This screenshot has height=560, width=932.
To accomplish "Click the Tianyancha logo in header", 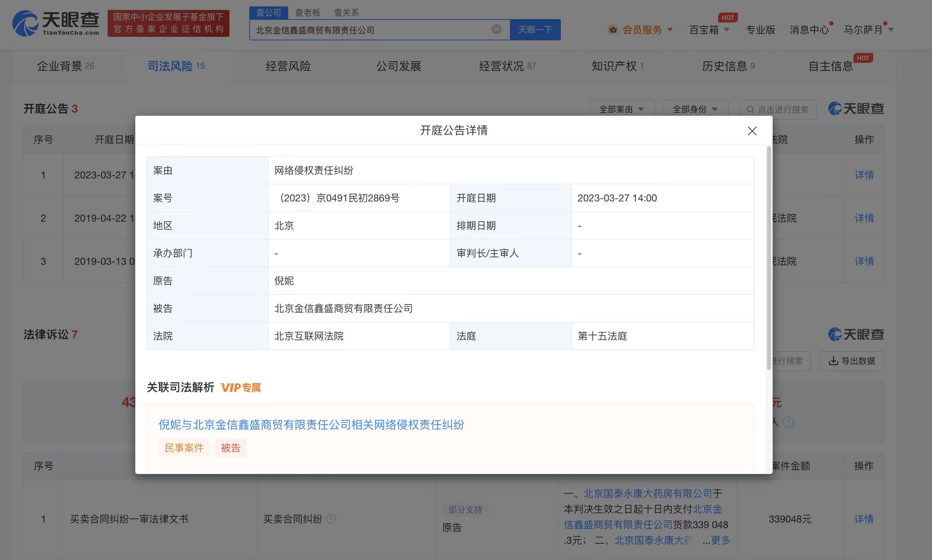I will click(x=56, y=23).
